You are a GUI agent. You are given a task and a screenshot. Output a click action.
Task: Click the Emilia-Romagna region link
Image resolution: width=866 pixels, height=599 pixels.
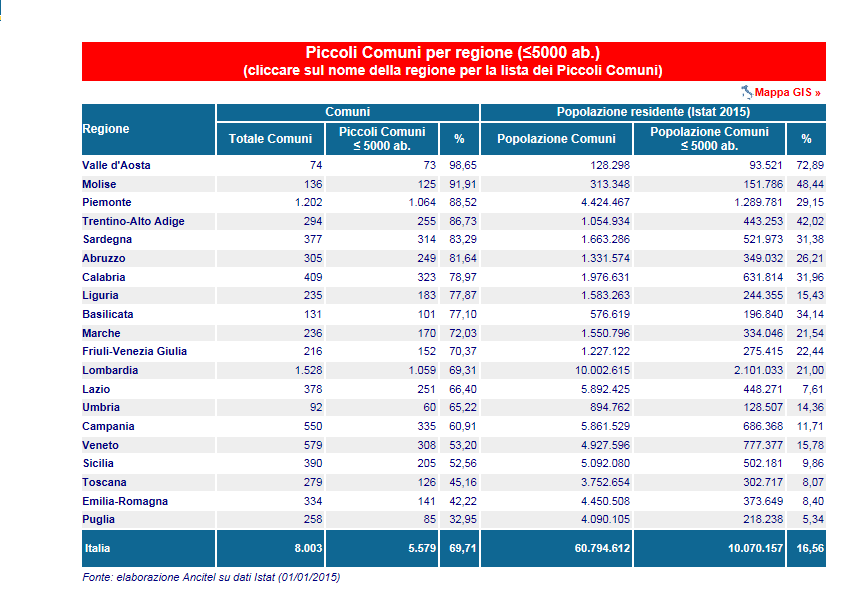point(125,501)
